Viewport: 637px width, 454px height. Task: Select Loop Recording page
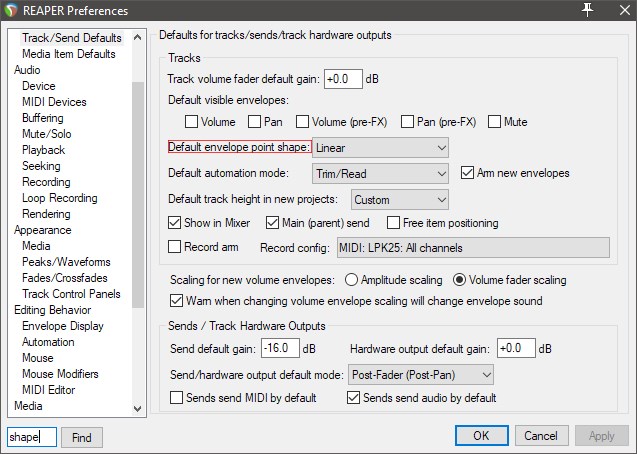pos(60,198)
